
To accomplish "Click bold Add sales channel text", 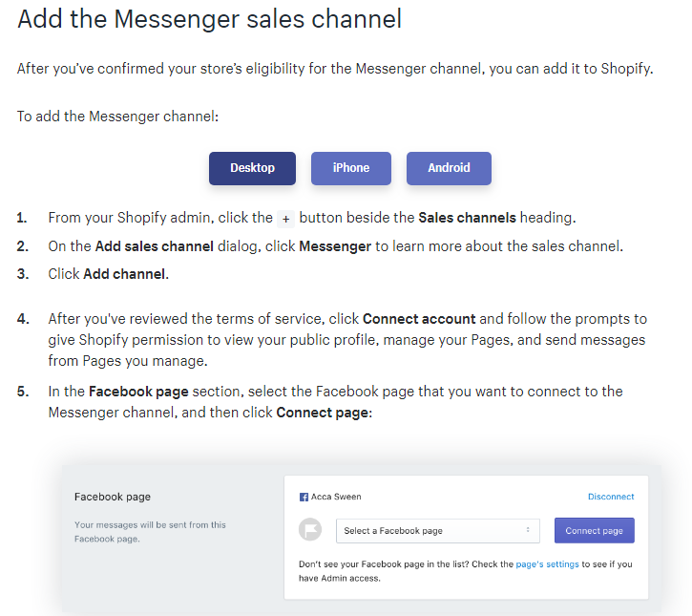I will pyautogui.click(x=155, y=246).
